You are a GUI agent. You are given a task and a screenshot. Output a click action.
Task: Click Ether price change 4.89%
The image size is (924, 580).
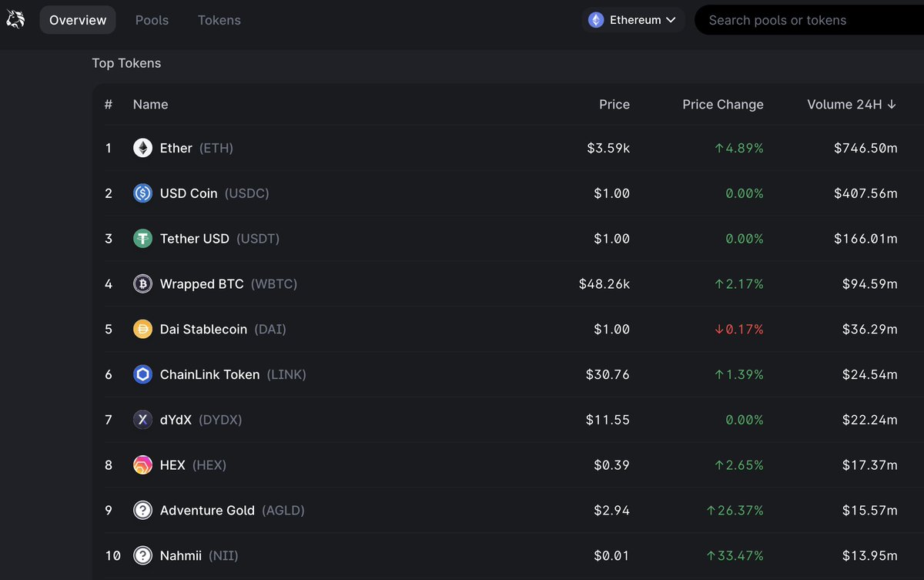point(739,148)
